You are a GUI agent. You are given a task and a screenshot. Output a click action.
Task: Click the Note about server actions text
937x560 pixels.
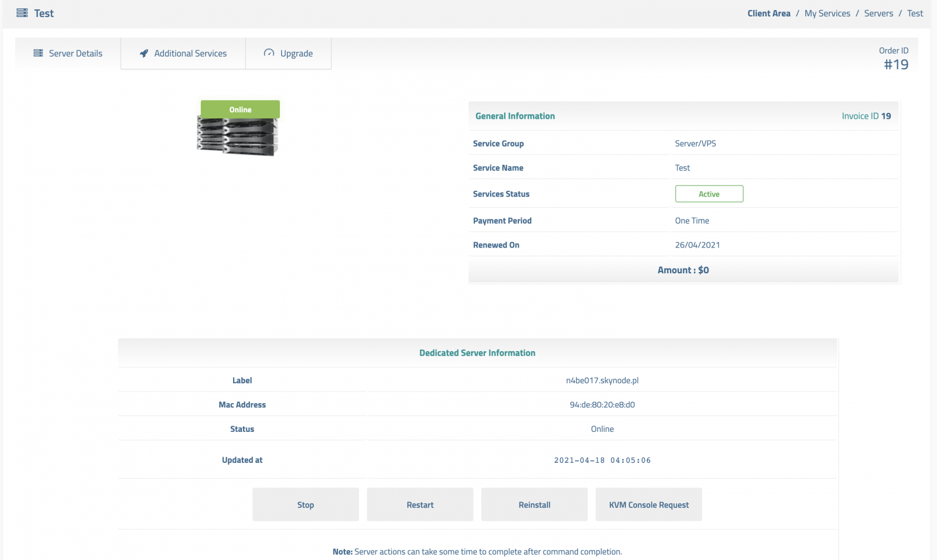pyautogui.click(x=477, y=551)
